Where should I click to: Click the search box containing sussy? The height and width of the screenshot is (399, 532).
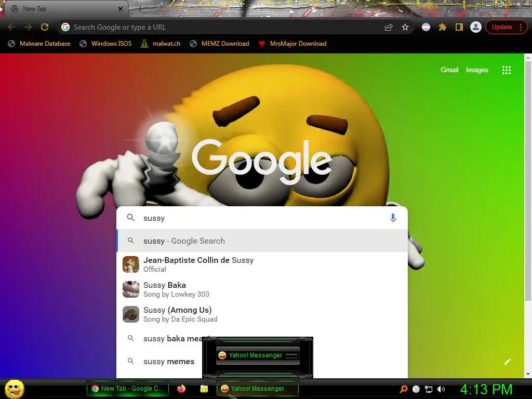coord(262,218)
